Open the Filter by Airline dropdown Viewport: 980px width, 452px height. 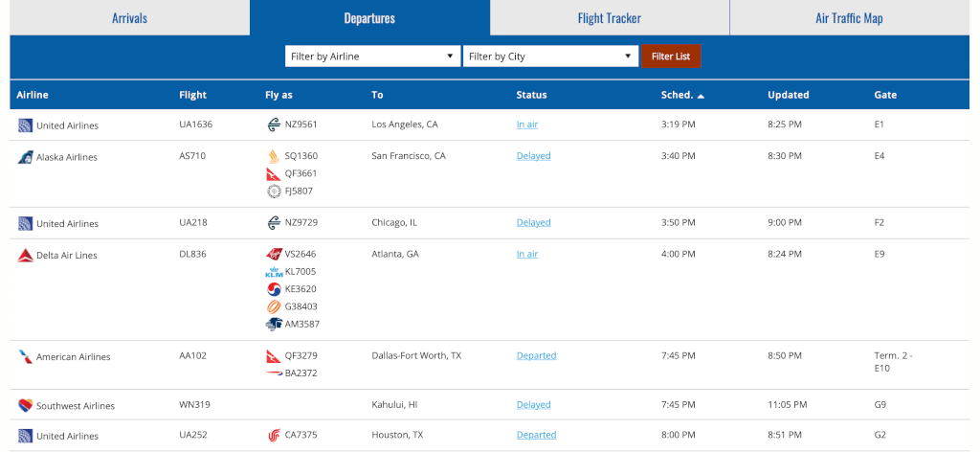click(x=372, y=56)
